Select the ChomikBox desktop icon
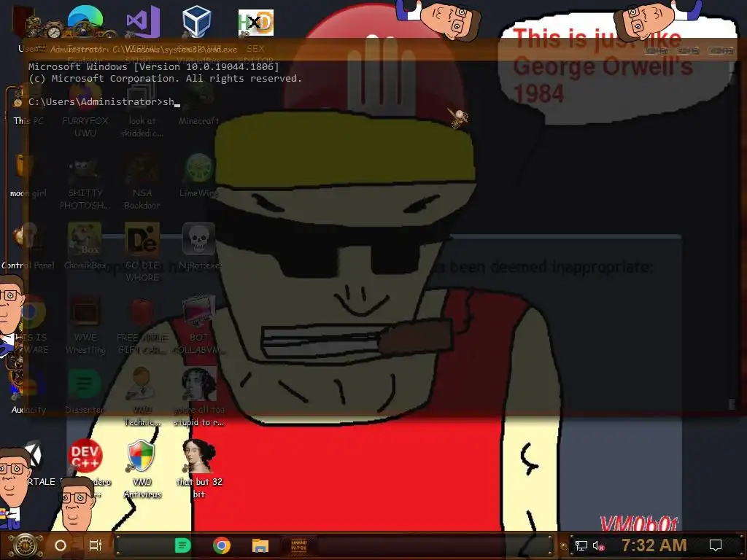This screenshot has width=747, height=560. [85, 246]
